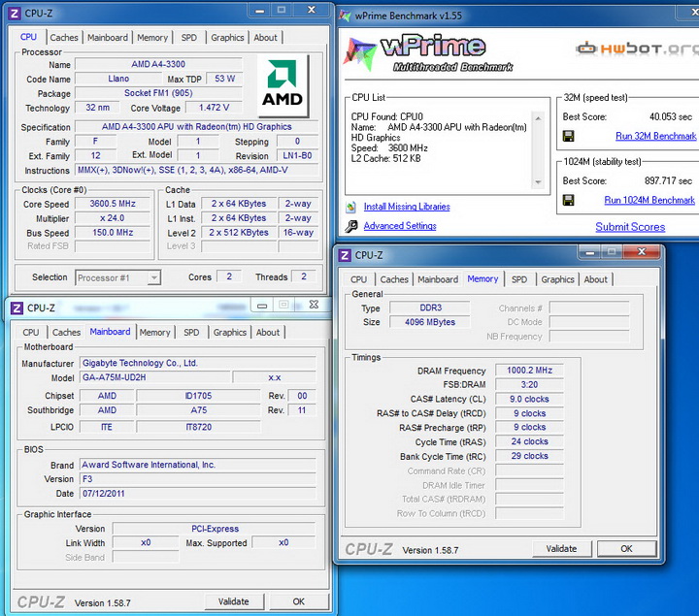Click the FSB:DRAM value 3:20
699x616 pixels.
tap(529, 385)
